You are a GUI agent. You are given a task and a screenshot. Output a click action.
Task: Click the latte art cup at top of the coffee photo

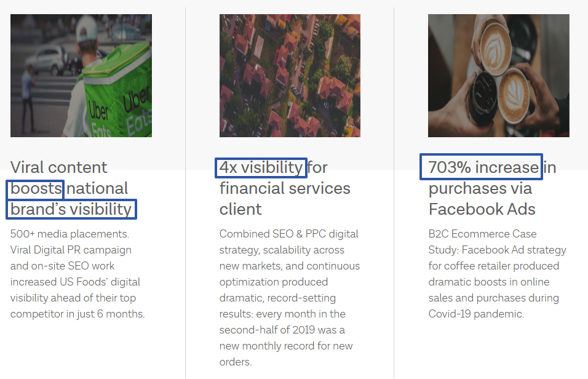pyautogui.click(x=496, y=49)
